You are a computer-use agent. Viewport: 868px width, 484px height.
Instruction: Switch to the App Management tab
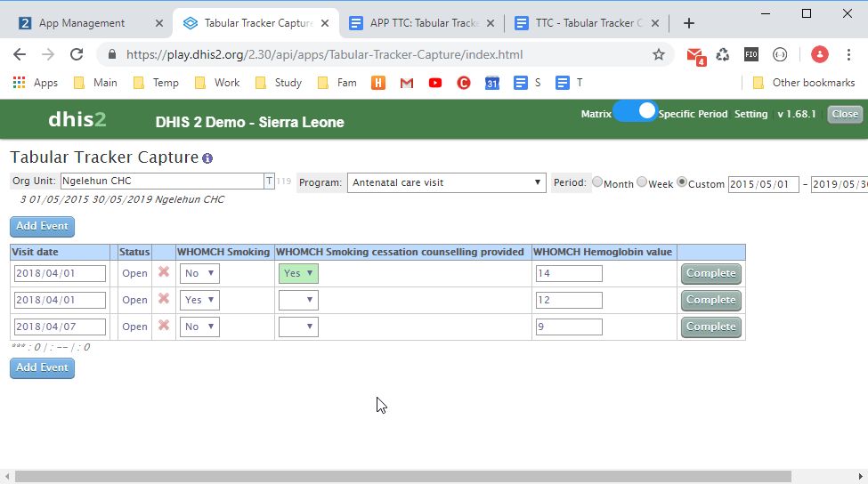(82, 23)
